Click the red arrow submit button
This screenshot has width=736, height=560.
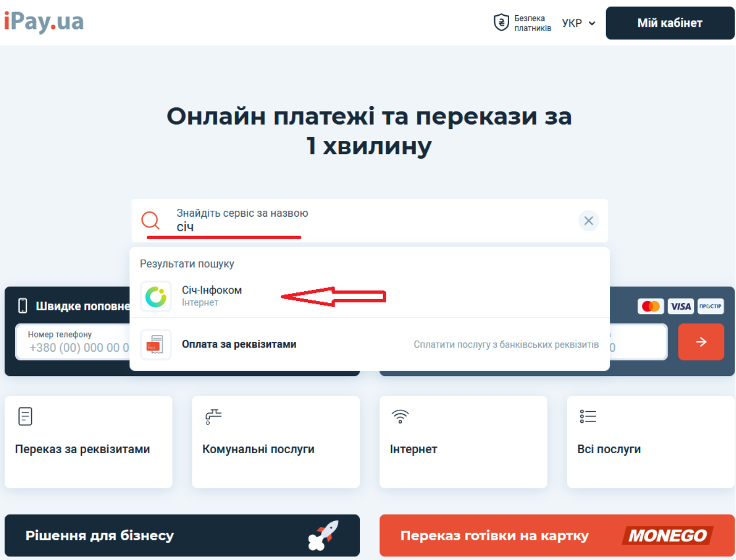coord(701,342)
